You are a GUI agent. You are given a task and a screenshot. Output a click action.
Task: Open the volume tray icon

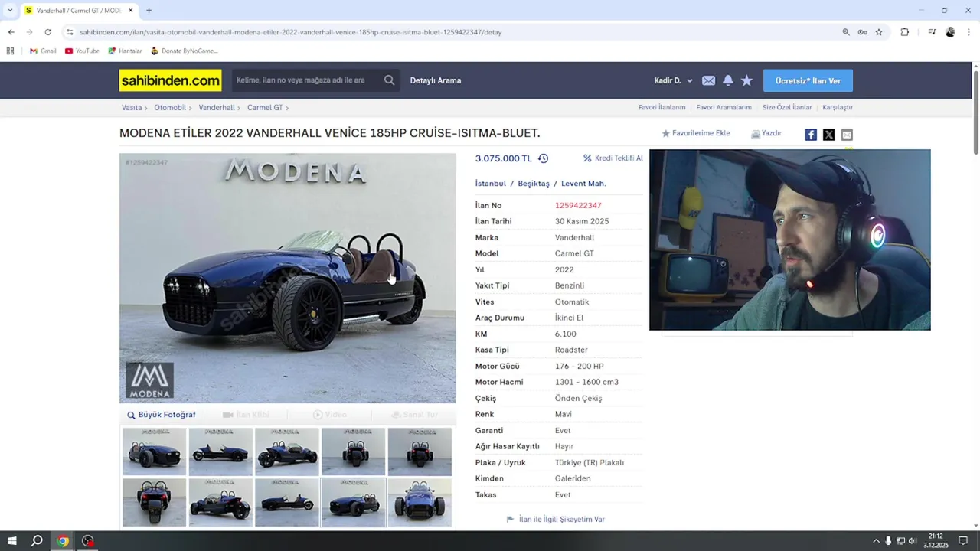[912, 541]
